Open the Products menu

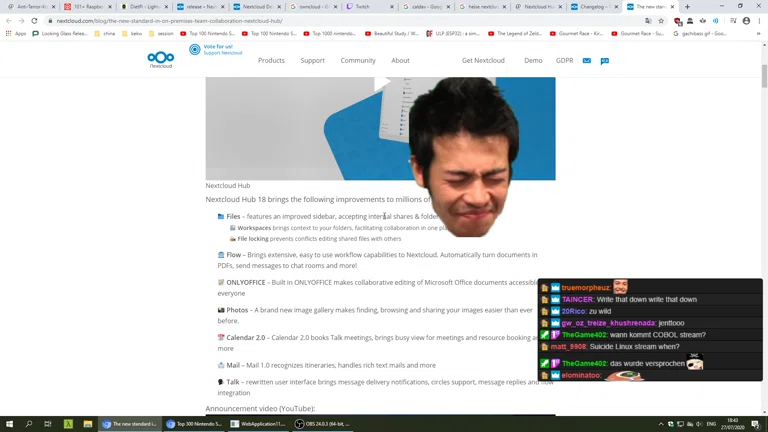pyautogui.click(x=271, y=61)
